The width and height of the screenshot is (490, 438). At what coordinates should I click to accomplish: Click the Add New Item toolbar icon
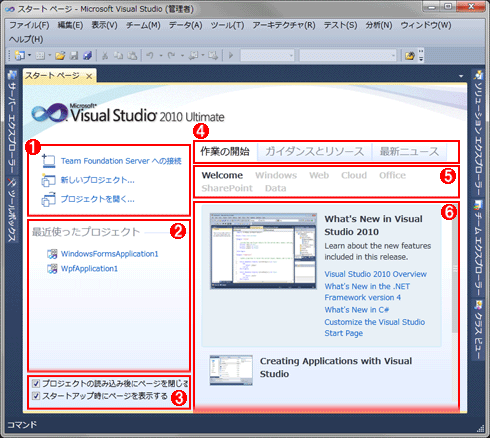[x=41, y=55]
